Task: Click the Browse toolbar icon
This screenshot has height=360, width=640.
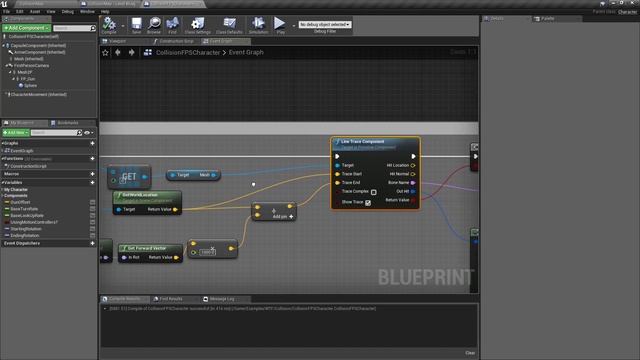Action: [154, 25]
